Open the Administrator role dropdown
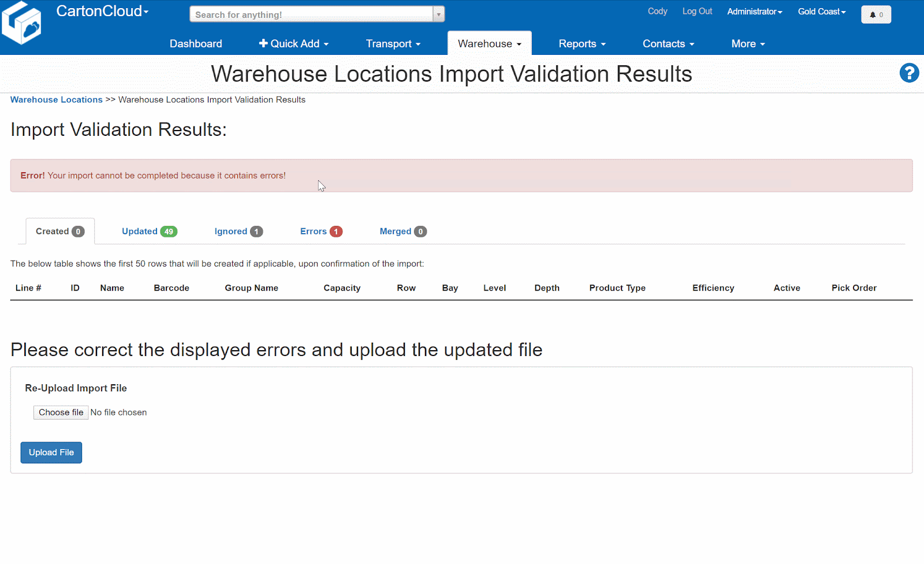Screen dimensions: 924x564 coord(754,12)
